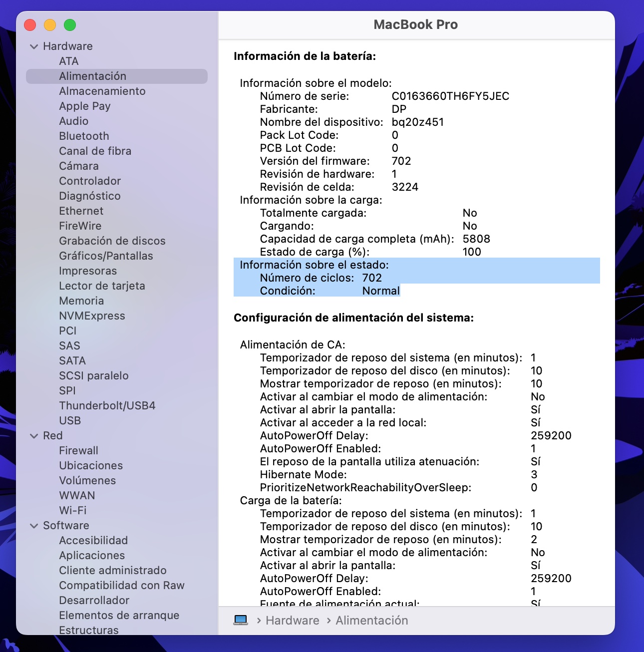
Task: Open the Bluetooth hardware entry
Action: [x=84, y=136]
